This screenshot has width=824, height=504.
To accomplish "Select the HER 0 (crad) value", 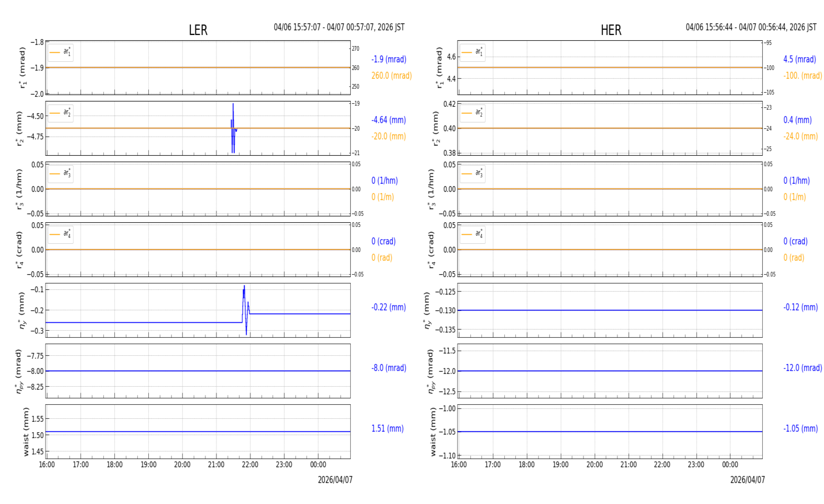I will pos(795,242).
